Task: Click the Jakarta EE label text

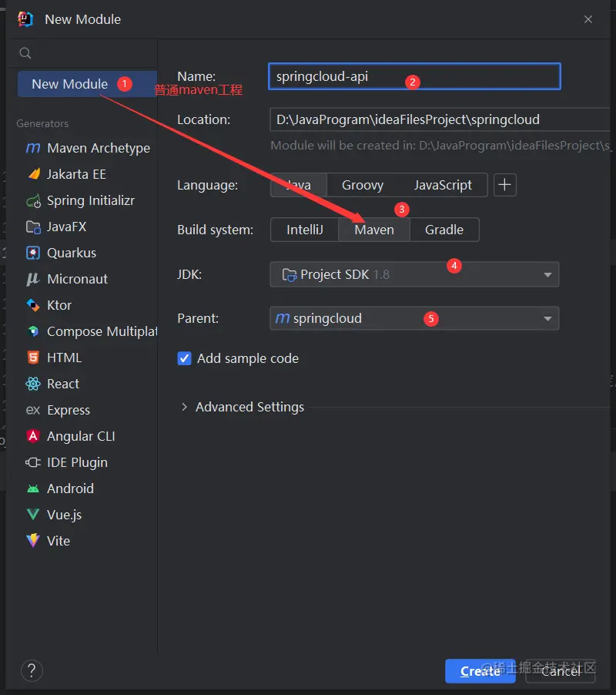Action: tap(76, 174)
